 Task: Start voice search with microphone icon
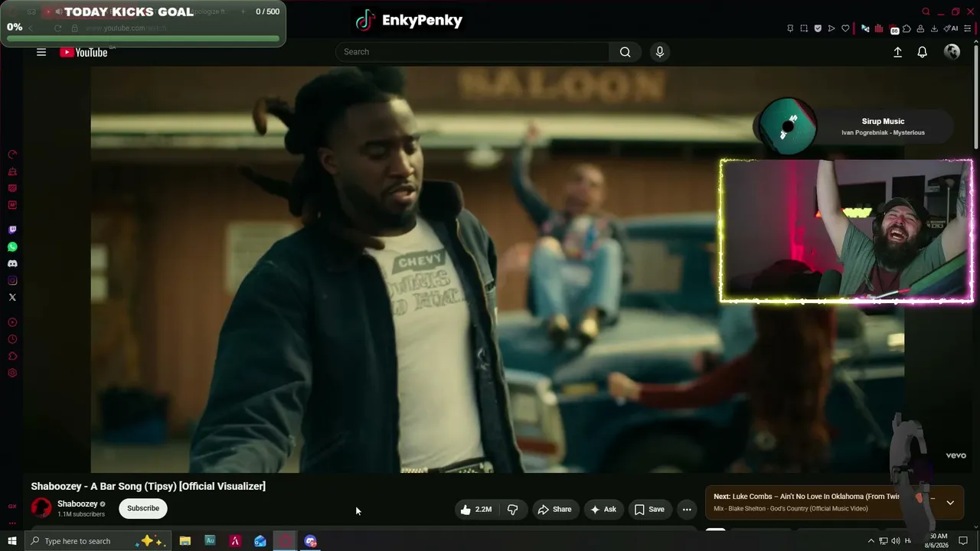point(660,52)
